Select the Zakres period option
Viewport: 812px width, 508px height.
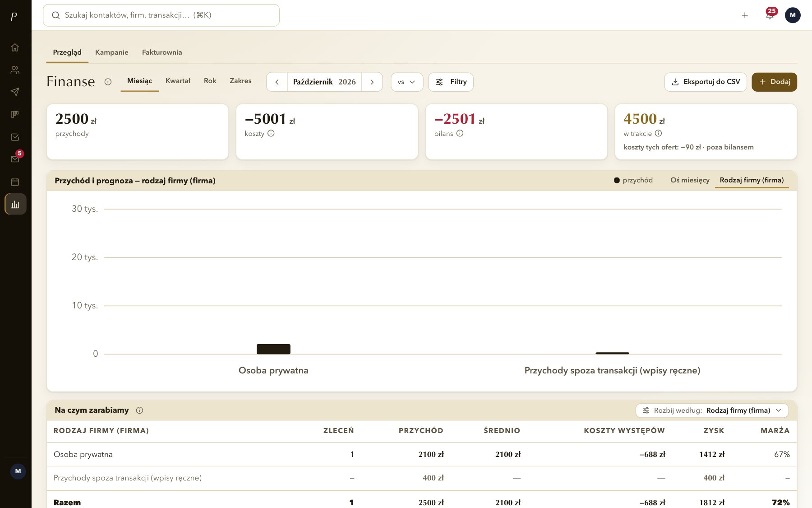coord(240,81)
